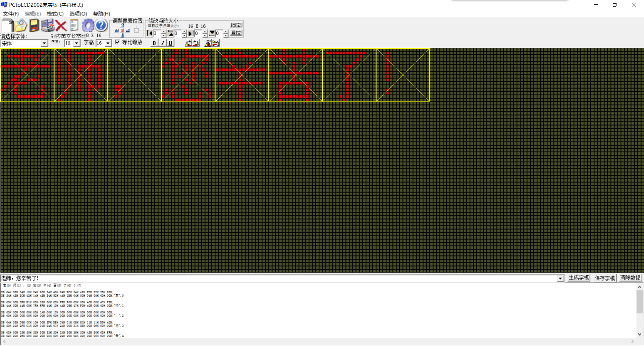Click the save floppy disk icon

(34, 26)
